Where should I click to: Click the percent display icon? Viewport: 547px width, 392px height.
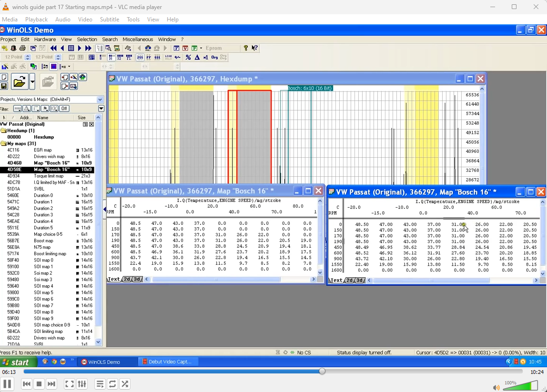(x=188, y=57)
